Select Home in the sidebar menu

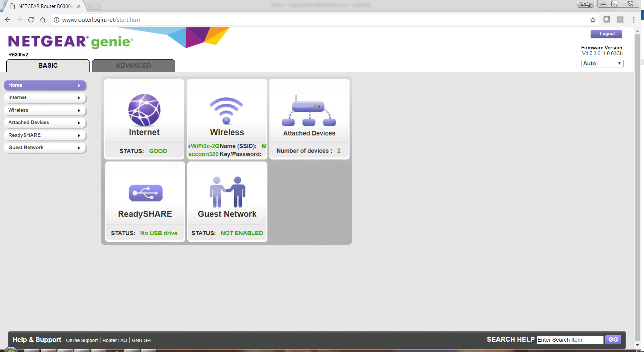point(45,85)
